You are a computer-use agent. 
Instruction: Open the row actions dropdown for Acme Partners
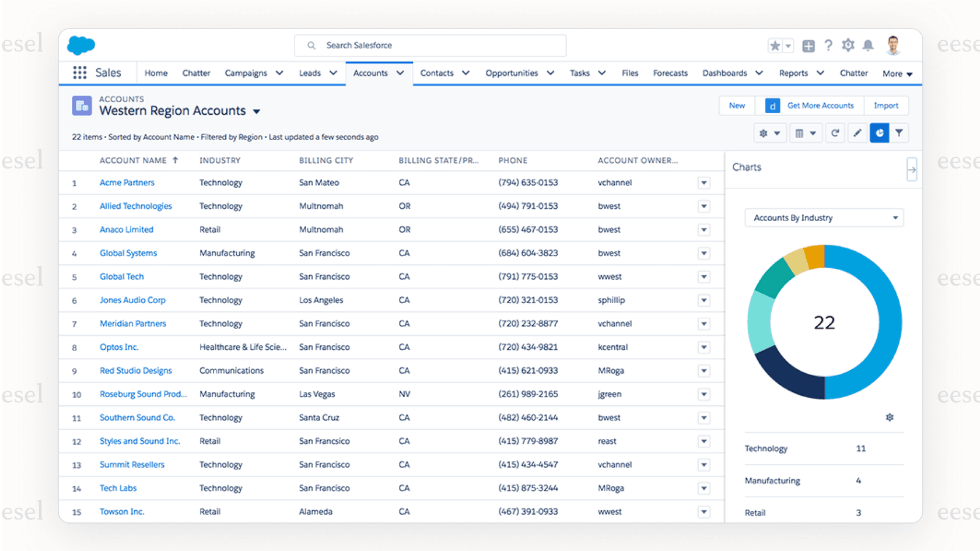click(x=703, y=183)
